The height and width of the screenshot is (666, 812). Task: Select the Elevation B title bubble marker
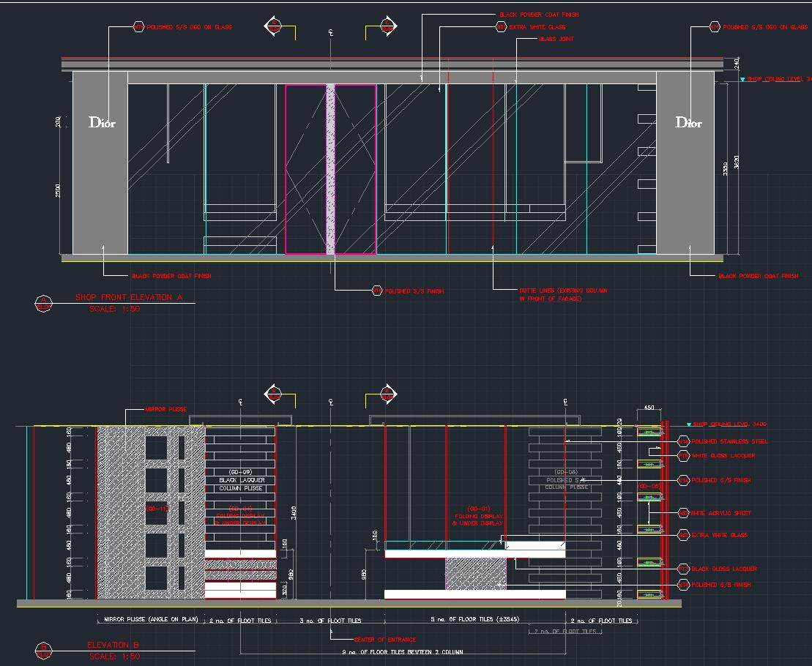pyautogui.click(x=43, y=648)
